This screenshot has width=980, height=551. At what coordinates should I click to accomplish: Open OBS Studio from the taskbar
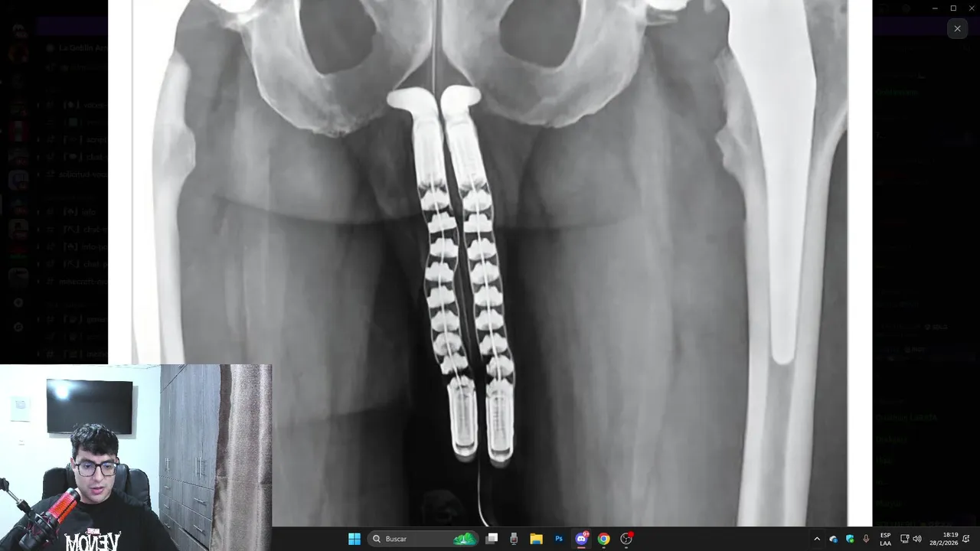point(626,539)
